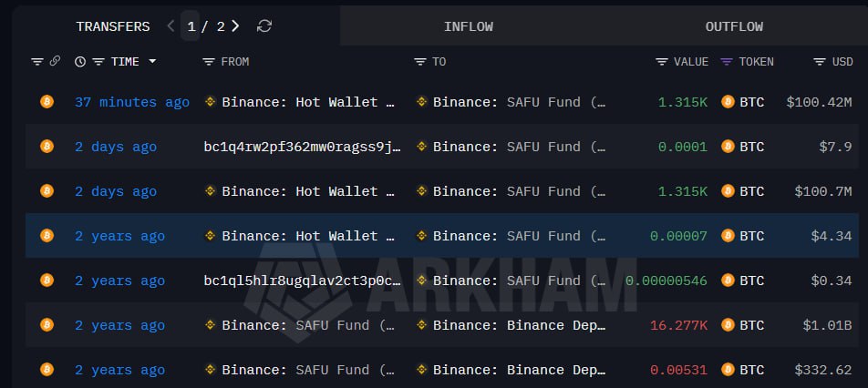868x388 pixels.
Task: Click BTC token in the $7.9 row
Action: (x=751, y=147)
